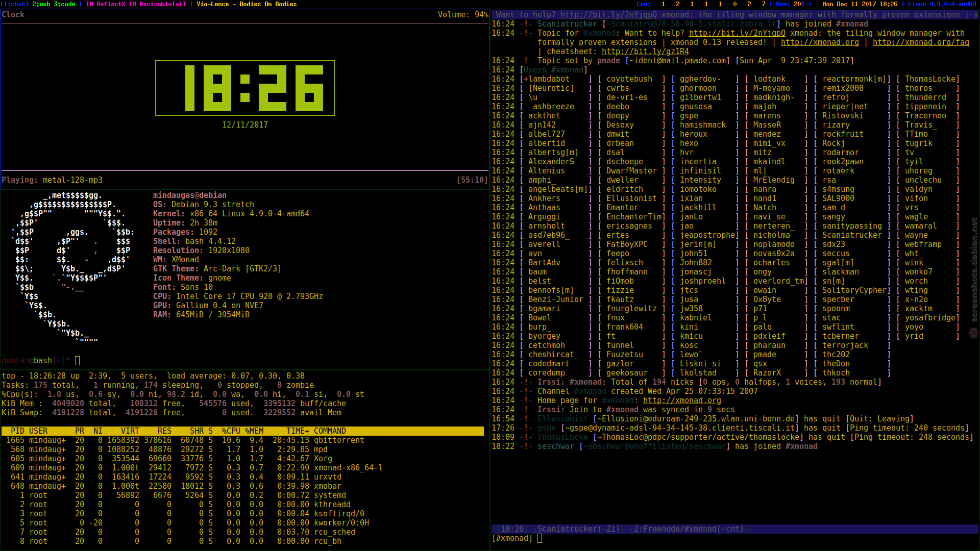Click the Playing: metal-128-mp3 status
The height and width of the screenshot is (551, 980).
[x=52, y=180]
